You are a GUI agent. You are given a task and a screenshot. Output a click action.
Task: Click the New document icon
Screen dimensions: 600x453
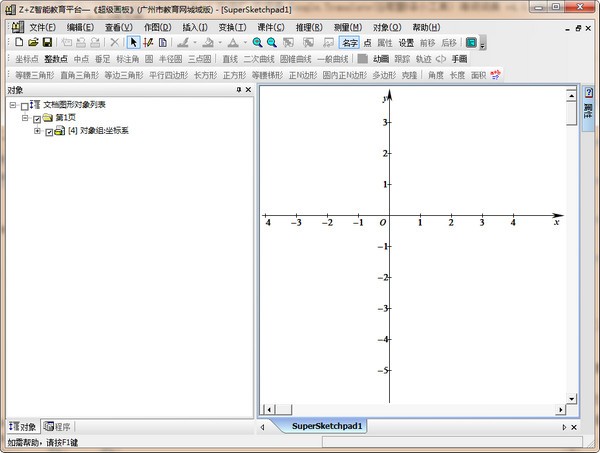[19, 43]
